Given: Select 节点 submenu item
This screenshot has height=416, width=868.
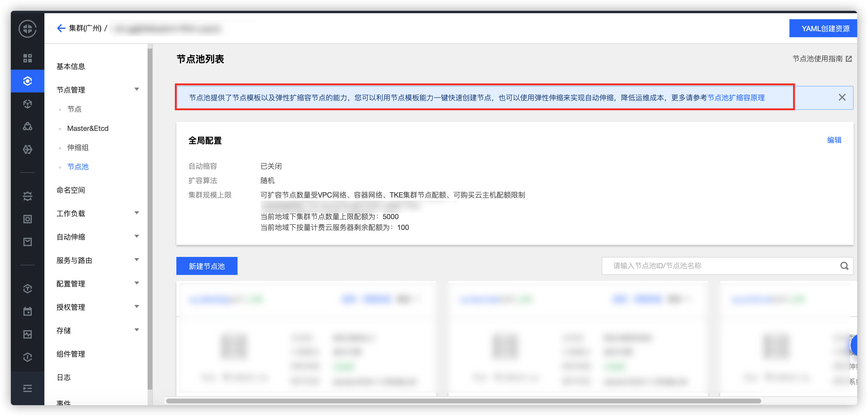Looking at the screenshot, I should tap(74, 109).
